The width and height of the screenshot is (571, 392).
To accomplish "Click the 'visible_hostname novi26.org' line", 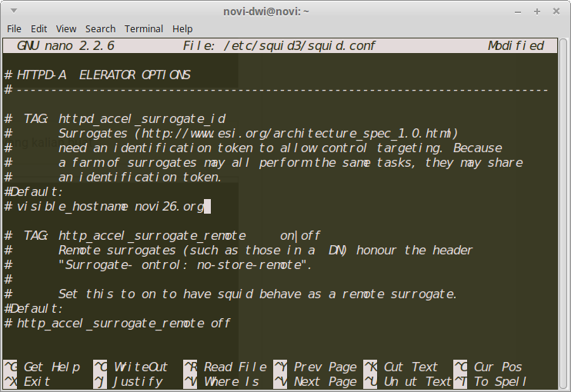I will 105,207.
